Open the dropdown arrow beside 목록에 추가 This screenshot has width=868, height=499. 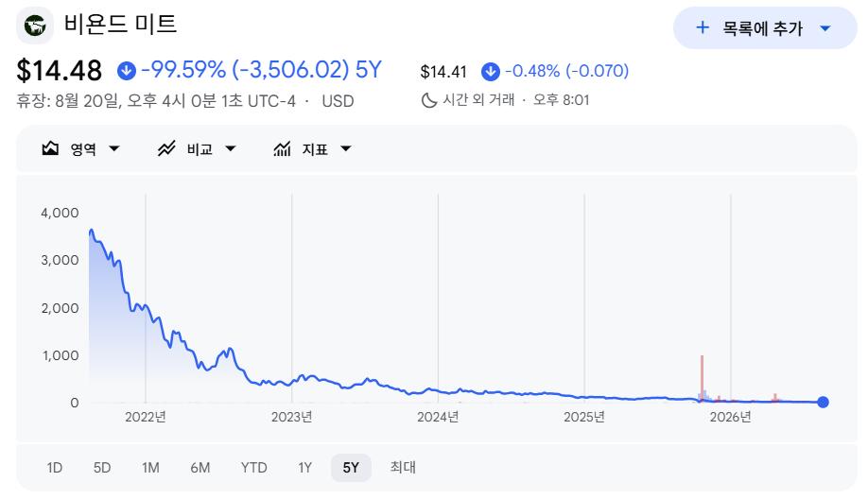(x=825, y=28)
